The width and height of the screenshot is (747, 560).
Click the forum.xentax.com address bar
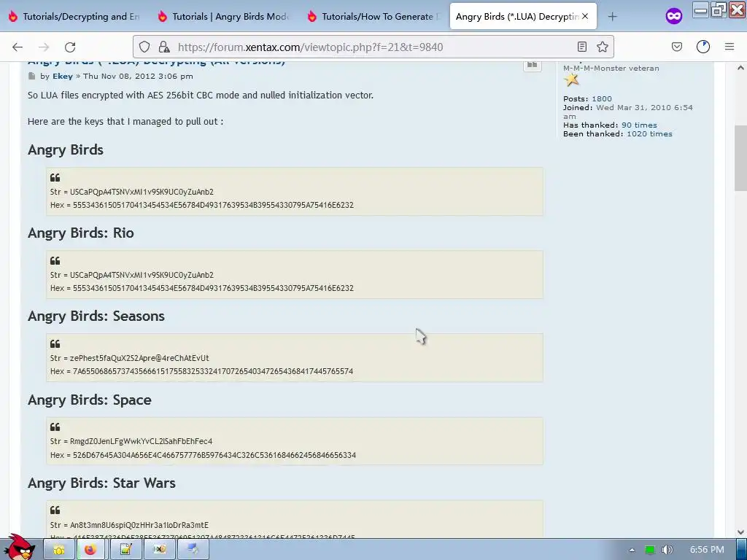[371, 47]
